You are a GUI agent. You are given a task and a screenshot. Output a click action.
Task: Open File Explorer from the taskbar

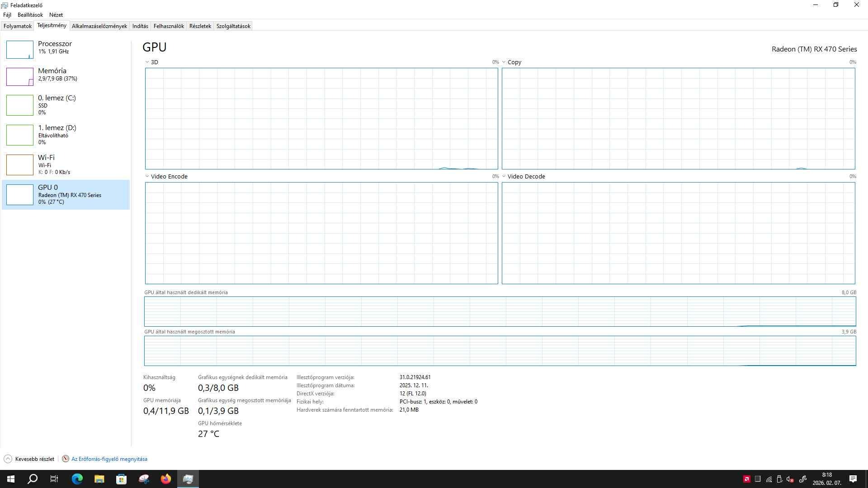click(99, 479)
